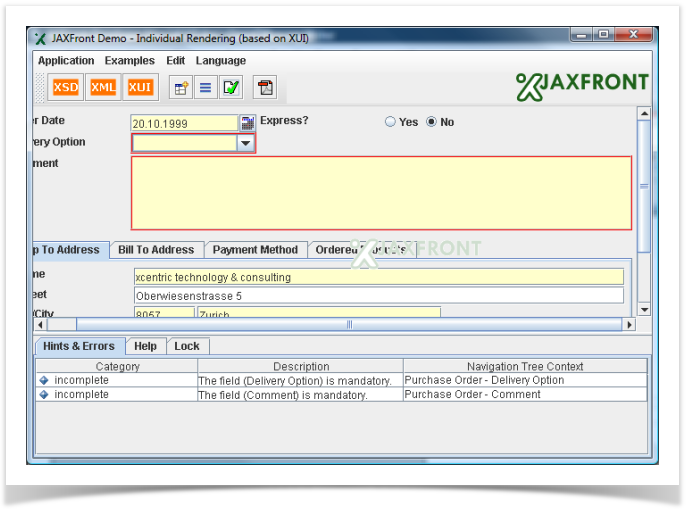Switch to the Bill To Address tab
This screenshot has height=514, width=693.
coord(156,250)
